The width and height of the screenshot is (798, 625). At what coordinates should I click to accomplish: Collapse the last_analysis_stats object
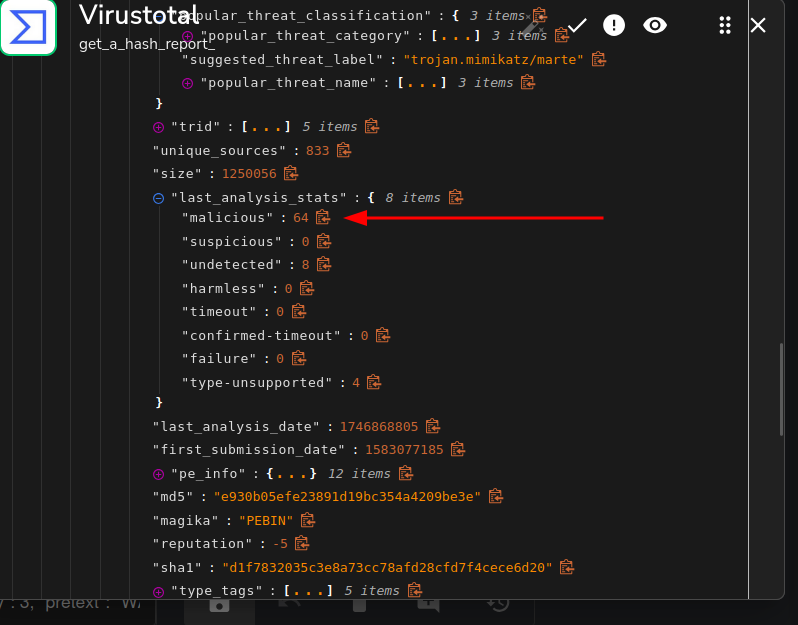point(158,198)
